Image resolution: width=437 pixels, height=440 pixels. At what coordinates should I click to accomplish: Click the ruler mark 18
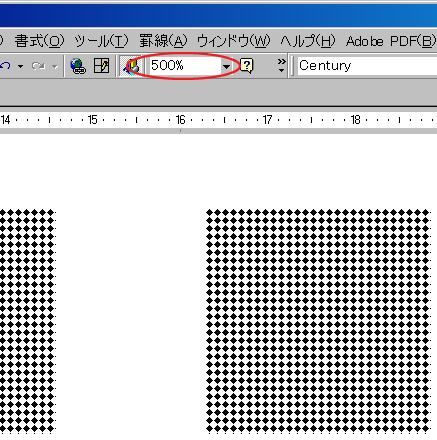(355, 120)
